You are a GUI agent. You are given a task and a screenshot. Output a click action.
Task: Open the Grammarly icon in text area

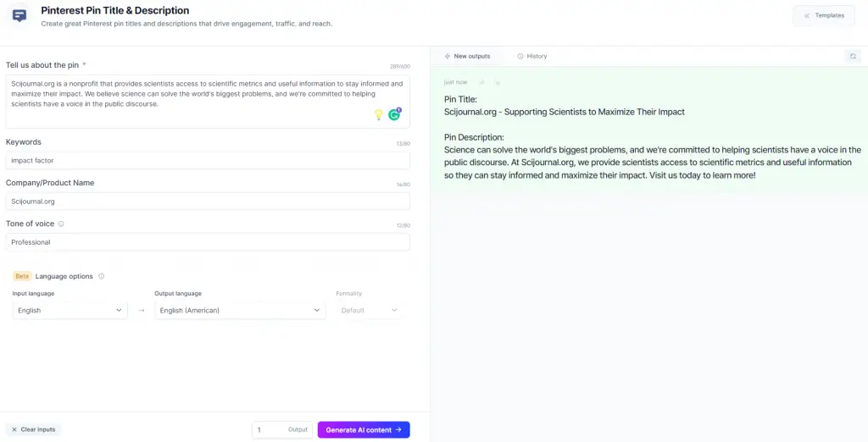click(395, 114)
